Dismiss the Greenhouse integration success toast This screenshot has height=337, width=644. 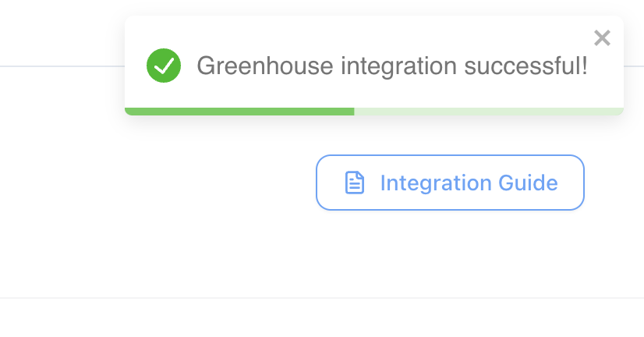(602, 38)
